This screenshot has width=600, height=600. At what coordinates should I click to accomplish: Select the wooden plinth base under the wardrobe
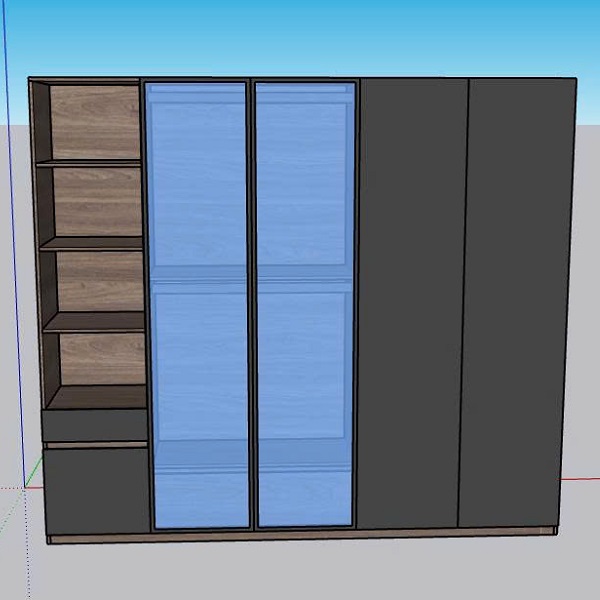(x=300, y=537)
